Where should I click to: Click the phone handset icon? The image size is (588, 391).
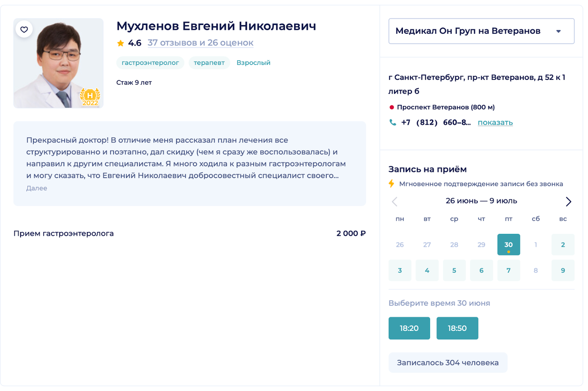392,122
